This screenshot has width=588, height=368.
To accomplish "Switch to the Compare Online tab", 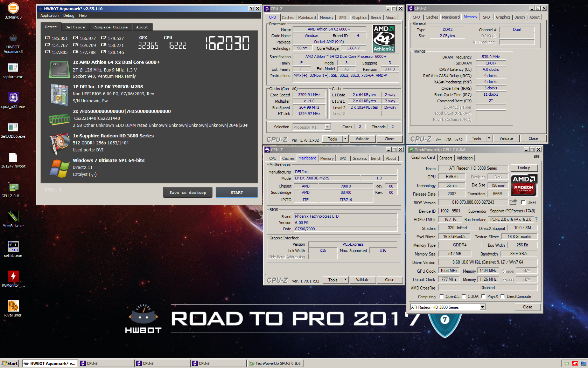I will (111, 27).
